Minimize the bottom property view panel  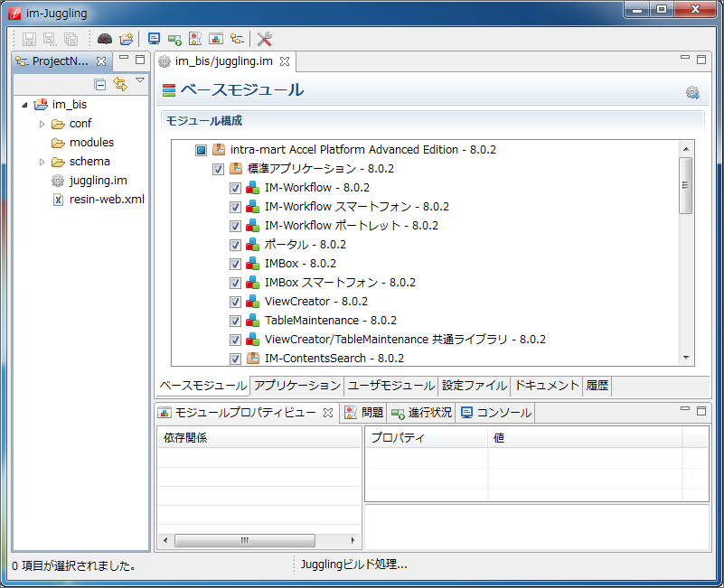pos(685,409)
